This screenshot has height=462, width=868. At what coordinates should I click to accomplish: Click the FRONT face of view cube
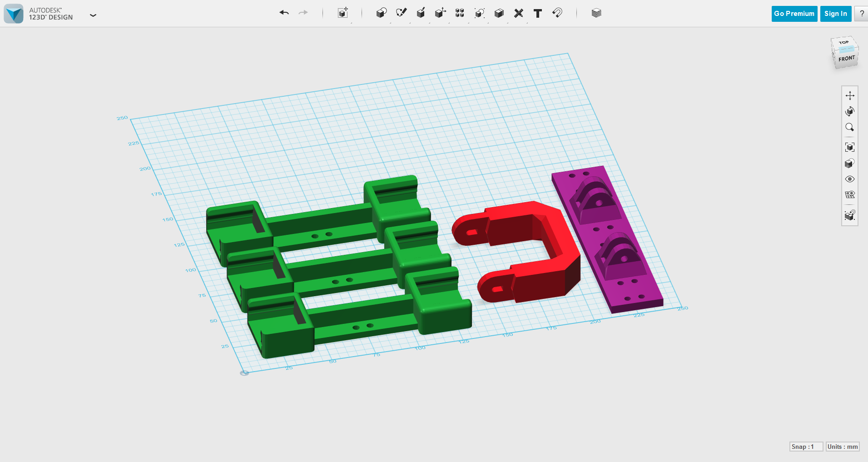(847, 59)
